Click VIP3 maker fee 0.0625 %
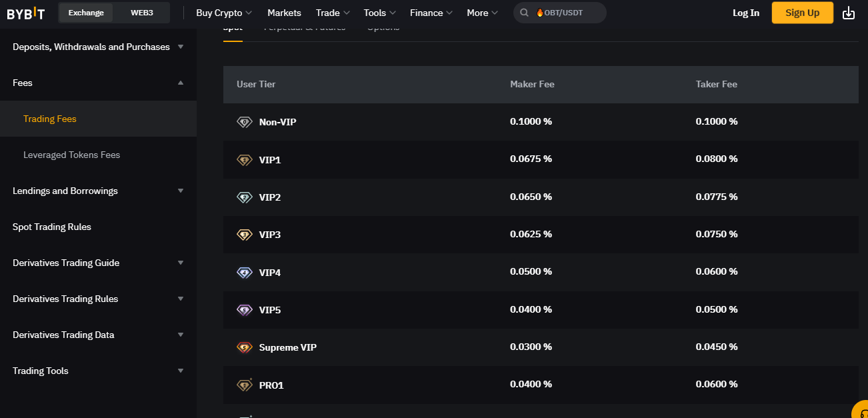The image size is (868, 418). pos(531,234)
